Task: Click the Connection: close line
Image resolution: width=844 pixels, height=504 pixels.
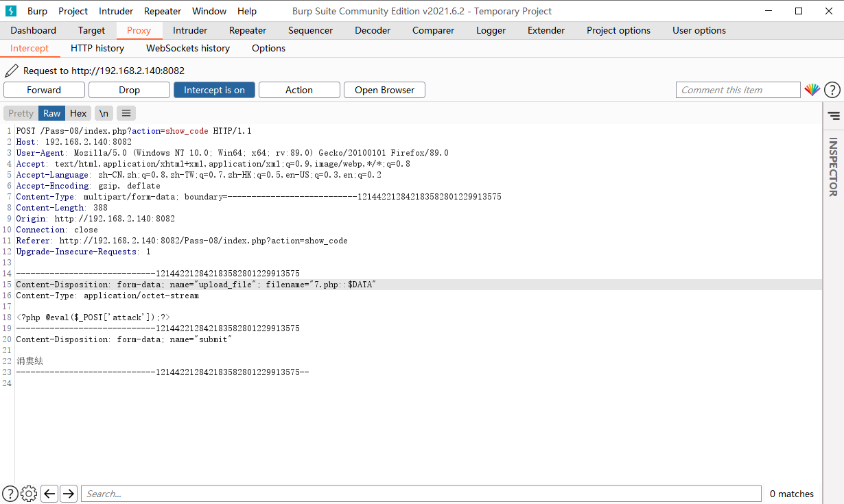Action: tap(57, 230)
